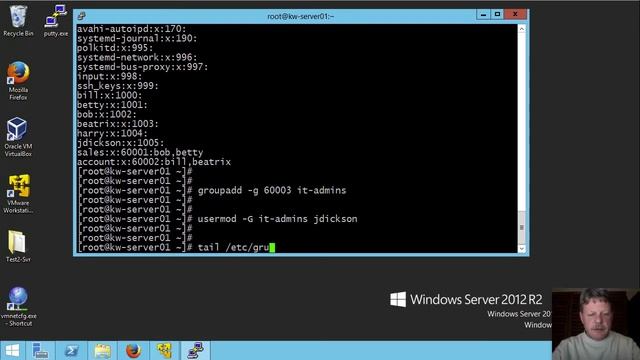Select the Oracle VM VirtualBox desktop icon

click(x=18, y=137)
